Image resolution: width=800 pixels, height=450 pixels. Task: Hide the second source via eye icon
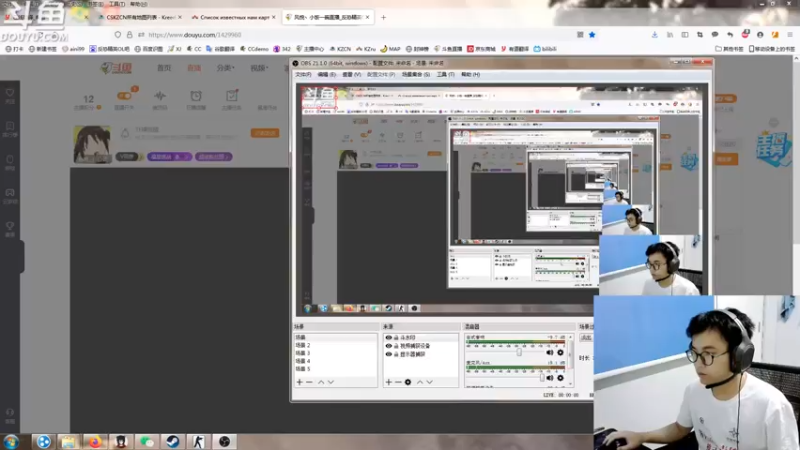[388, 346]
